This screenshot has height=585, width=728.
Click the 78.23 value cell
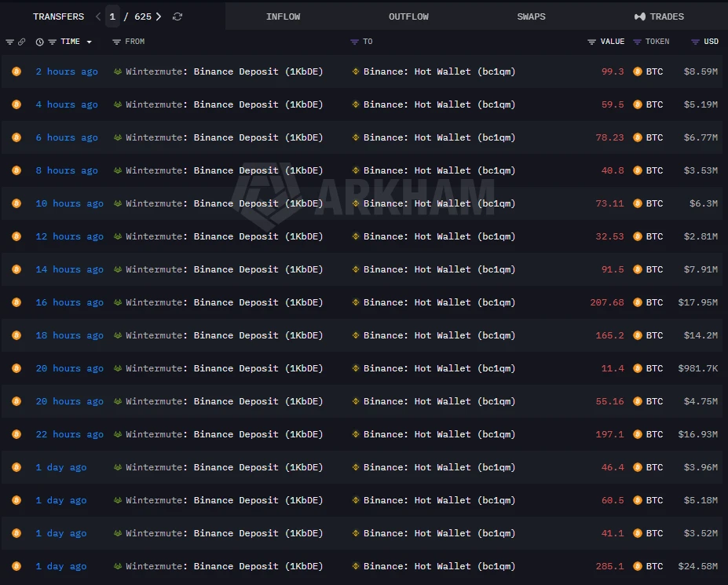609,137
